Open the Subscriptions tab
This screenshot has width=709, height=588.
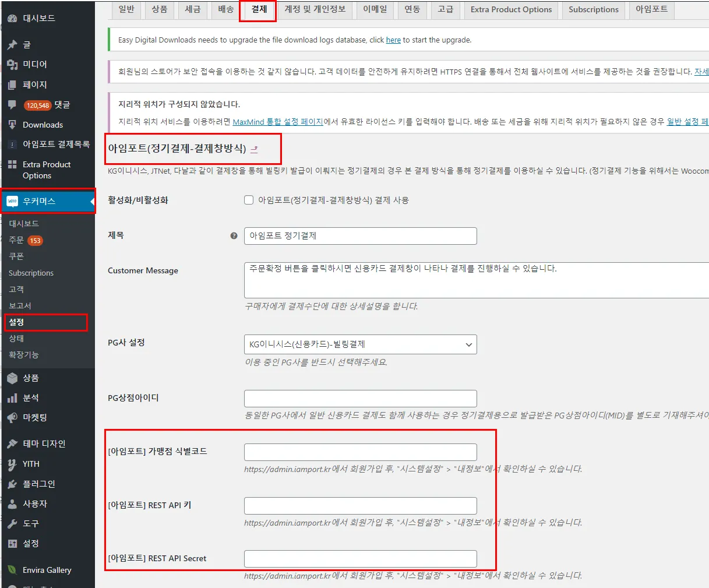[x=594, y=9]
